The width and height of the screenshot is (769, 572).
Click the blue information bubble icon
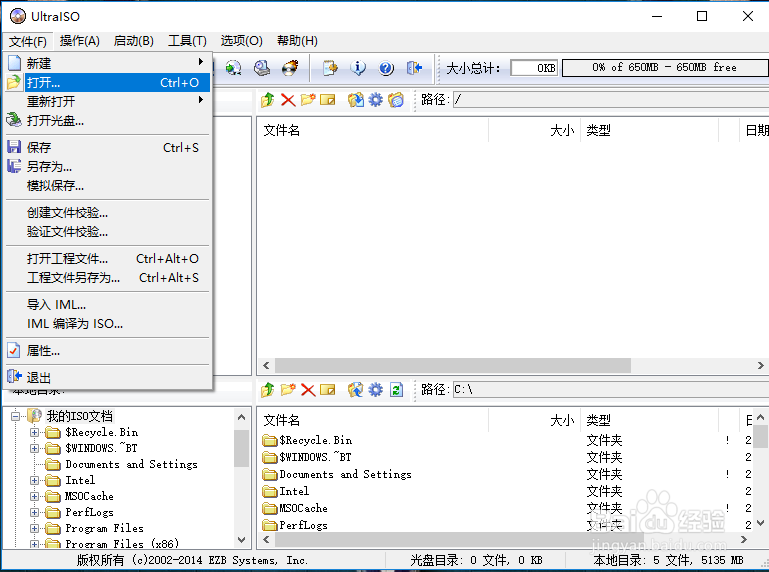click(358, 68)
